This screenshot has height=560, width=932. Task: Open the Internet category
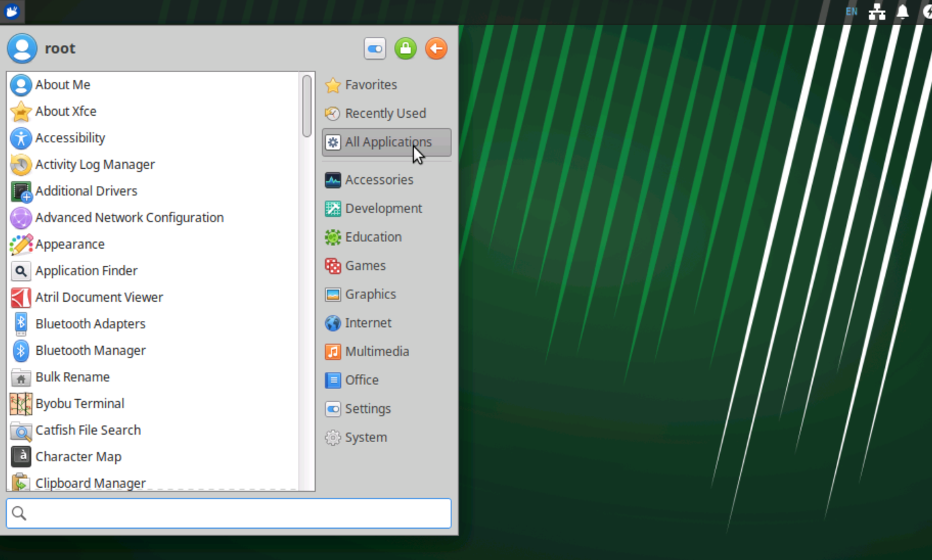(387, 323)
